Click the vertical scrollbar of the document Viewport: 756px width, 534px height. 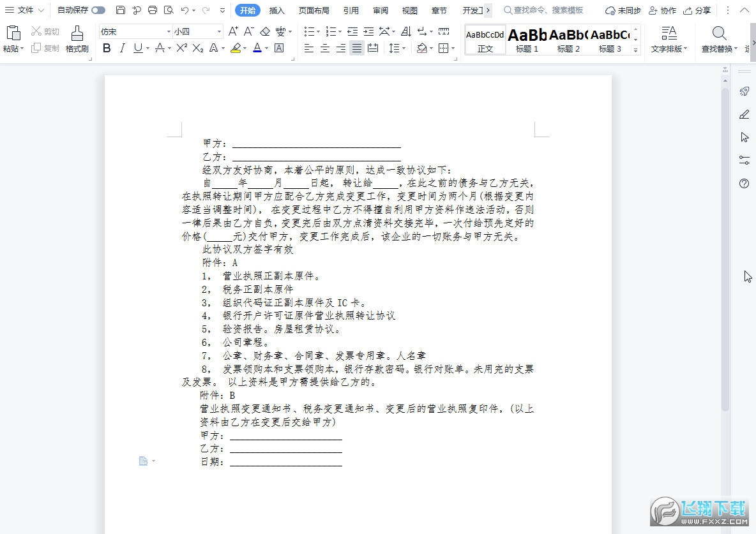[x=725, y=248]
